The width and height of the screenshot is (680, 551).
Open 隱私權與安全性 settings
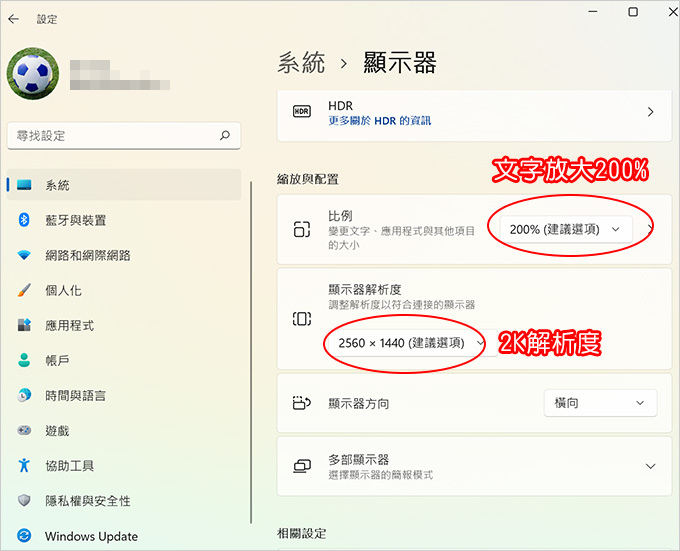point(124,501)
